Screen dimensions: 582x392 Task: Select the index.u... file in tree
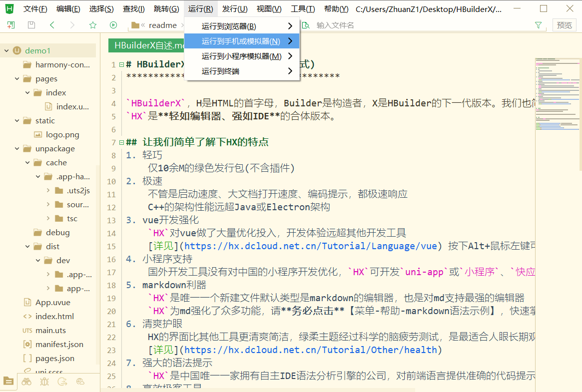point(73,107)
